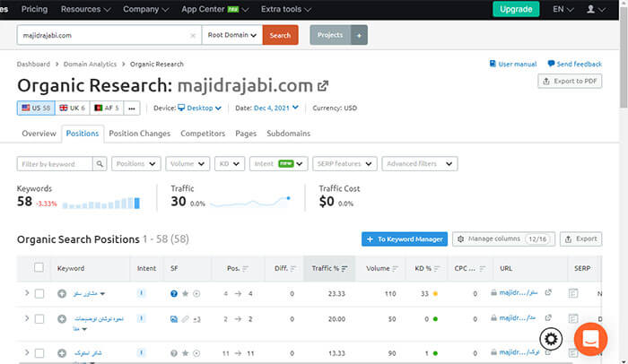Click the To Keyword Manager button
The image size is (628, 364).
pyautogui.click(x=405, y=239)
